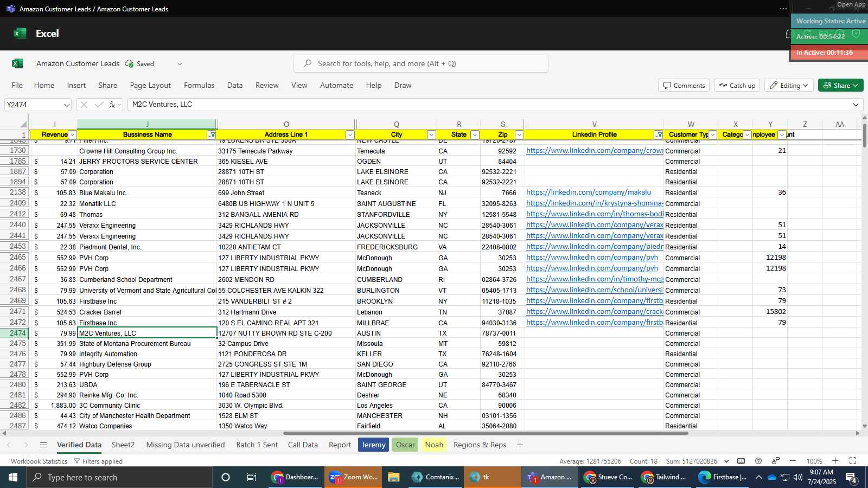The width and height of the screenshot is (868, 488).
Task: Add a new sheet with plus icon
Action: tap(520, 445)
